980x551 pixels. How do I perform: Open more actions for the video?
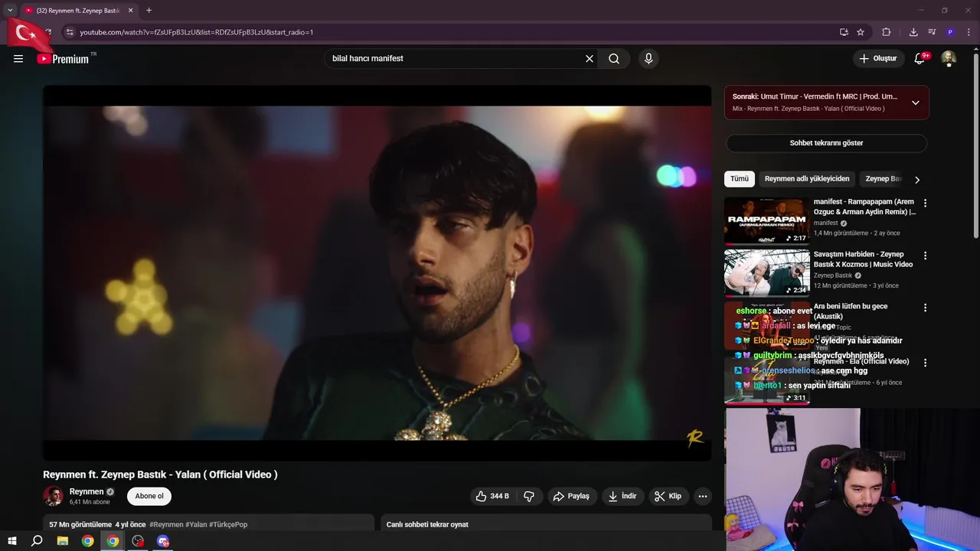(x=702, y=496)
